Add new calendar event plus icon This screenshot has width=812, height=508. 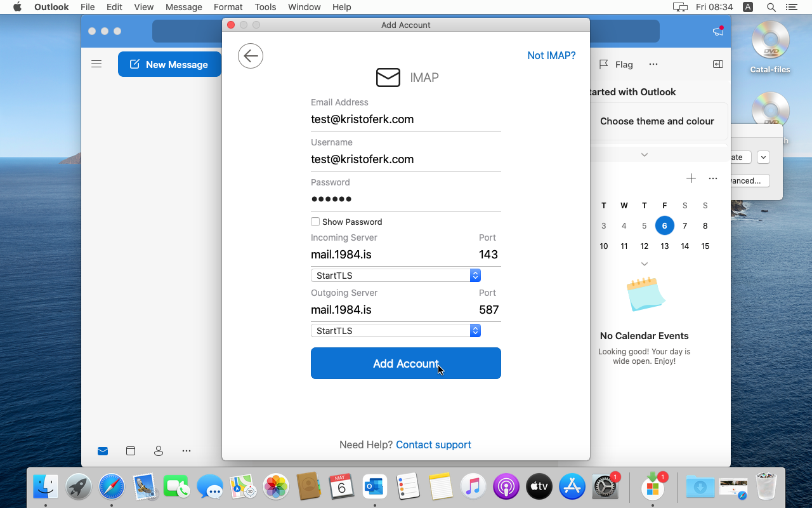click(x=691, y=178)
